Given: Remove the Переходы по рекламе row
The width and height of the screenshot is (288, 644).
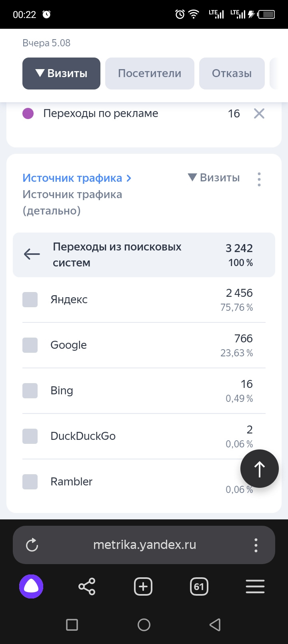Looking at the screenshot, I should tap(259, 114).
